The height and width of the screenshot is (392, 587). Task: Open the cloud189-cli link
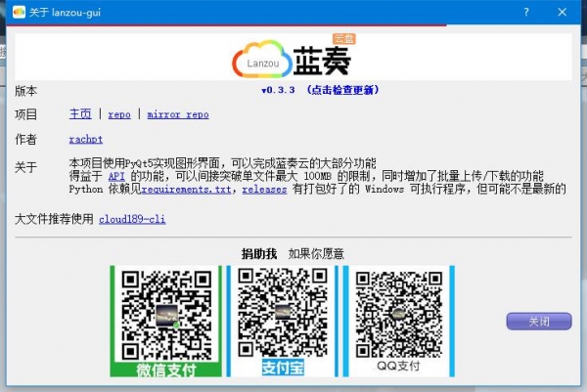132,219
